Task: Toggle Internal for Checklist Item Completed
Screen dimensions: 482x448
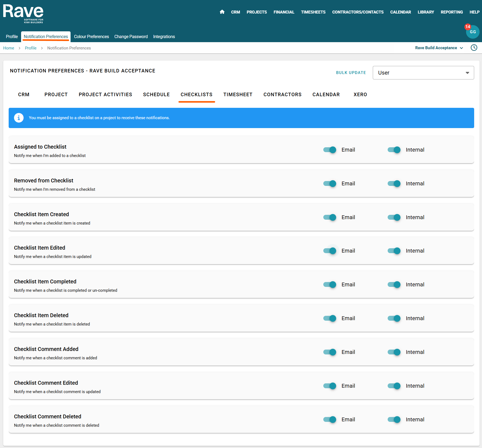Action: 394,285
